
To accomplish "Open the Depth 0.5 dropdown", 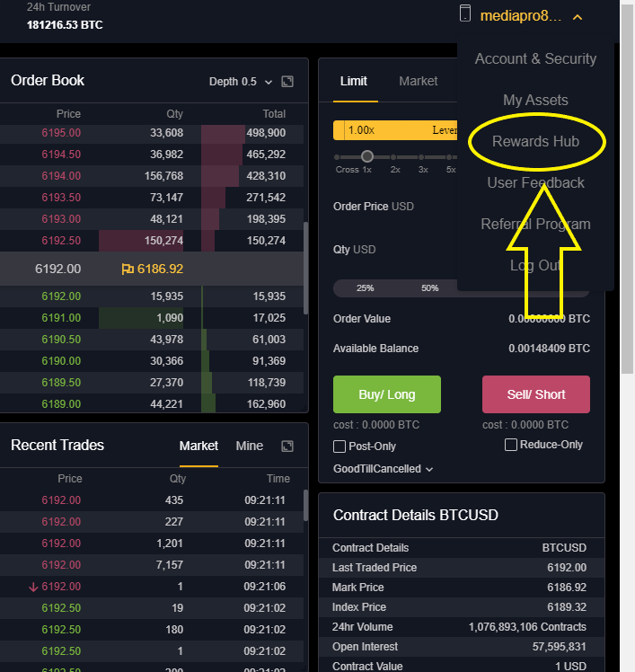I will (x=240, y=82).
